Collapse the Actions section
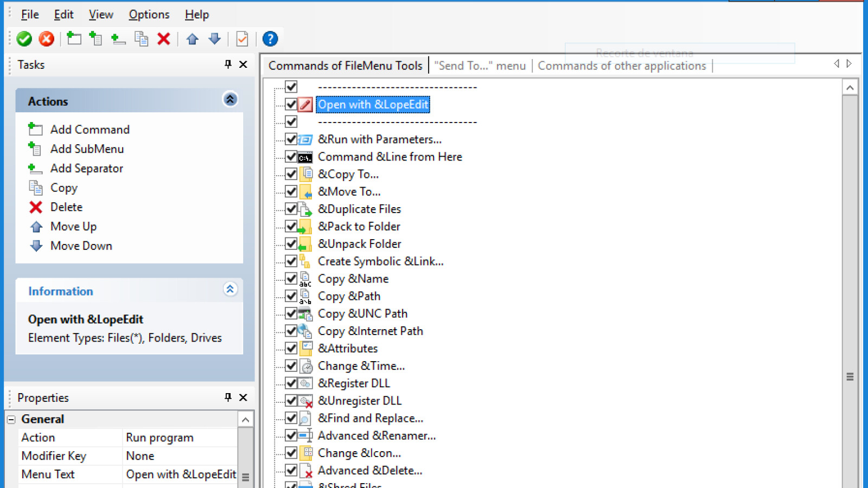This screenshot has height=488, width=868. 230,99
